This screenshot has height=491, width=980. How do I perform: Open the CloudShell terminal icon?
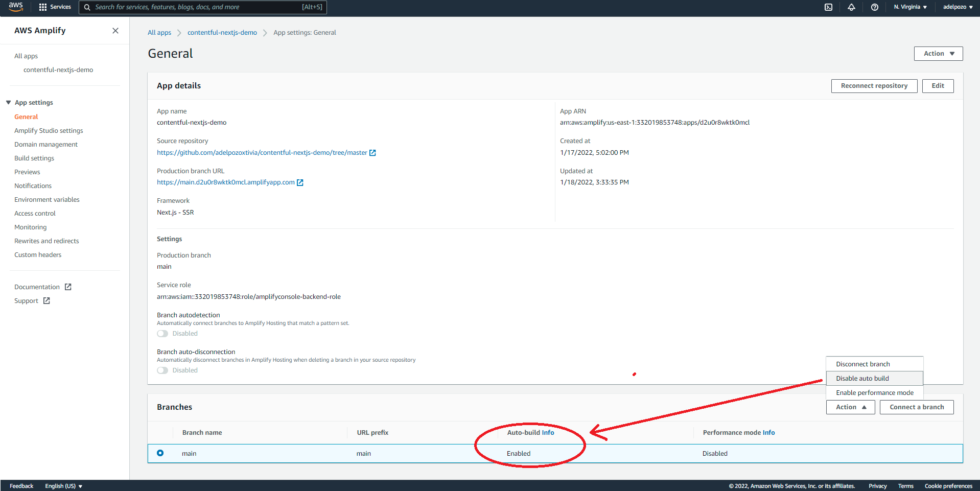(828, 7)
